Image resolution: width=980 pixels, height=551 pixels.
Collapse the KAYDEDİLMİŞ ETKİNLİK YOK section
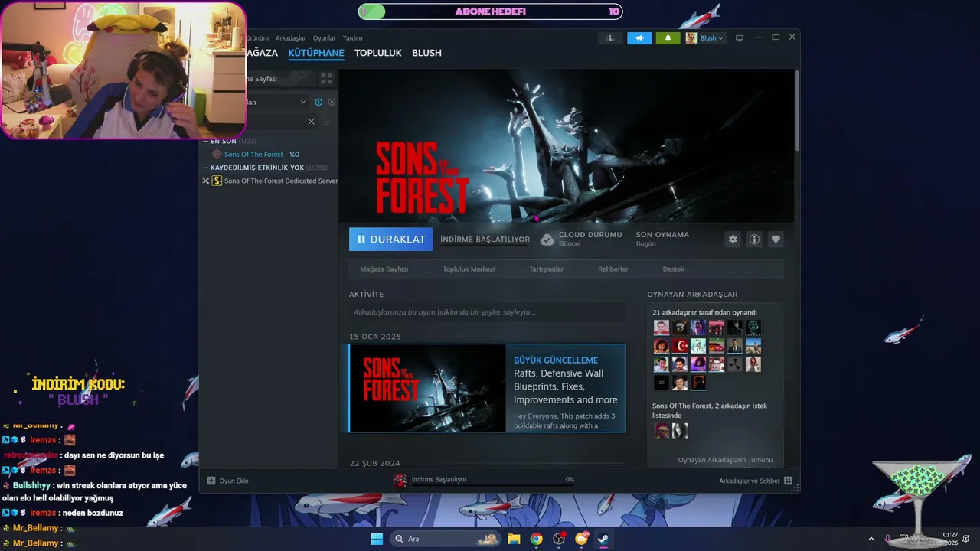pyautogui.click(x=205, y=168)
